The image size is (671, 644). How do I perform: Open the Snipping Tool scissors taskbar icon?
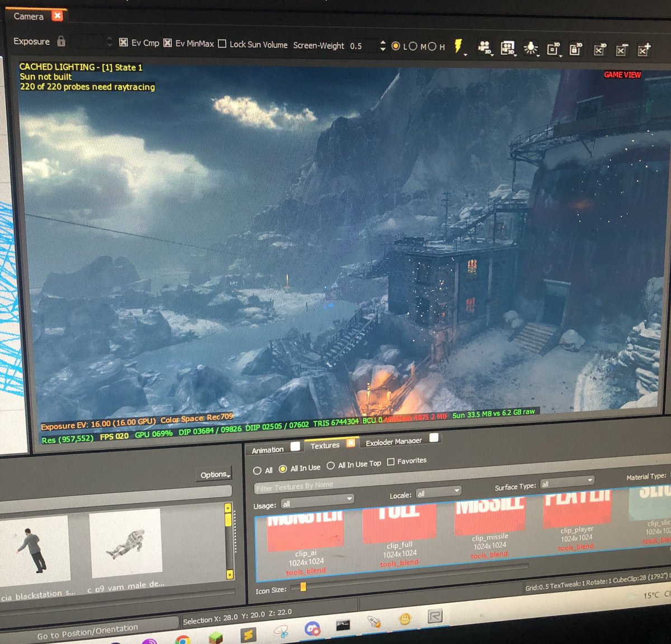pyautogui.click(x=281, y=632)
